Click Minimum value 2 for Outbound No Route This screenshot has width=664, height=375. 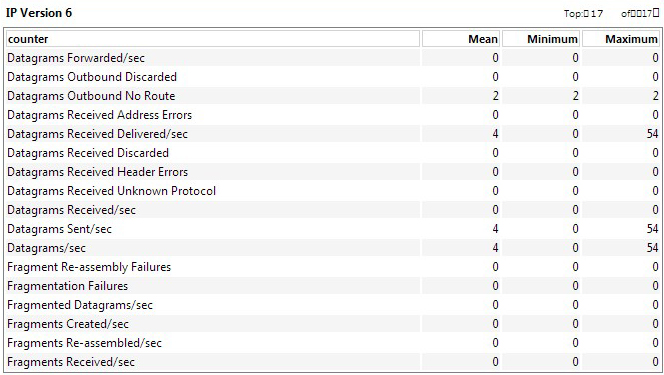(x=575, y=96)
